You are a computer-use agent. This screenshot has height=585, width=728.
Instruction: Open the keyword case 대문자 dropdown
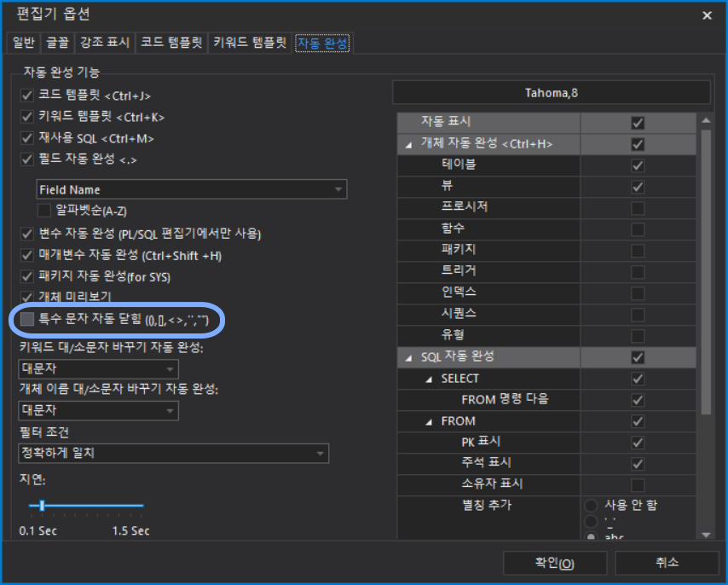99,368
